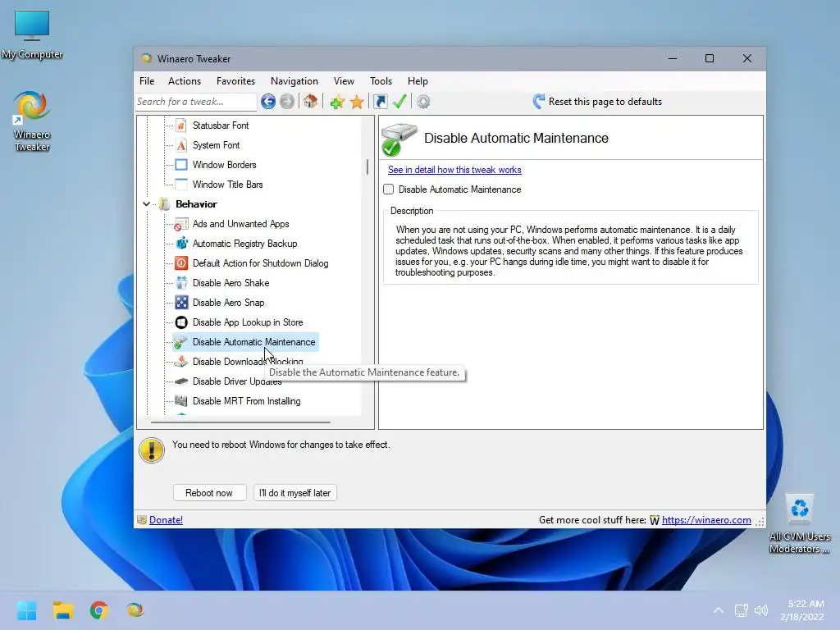The image size is (840, 630).
Task: Show hidden tray icons chevron
Action: 719,610
